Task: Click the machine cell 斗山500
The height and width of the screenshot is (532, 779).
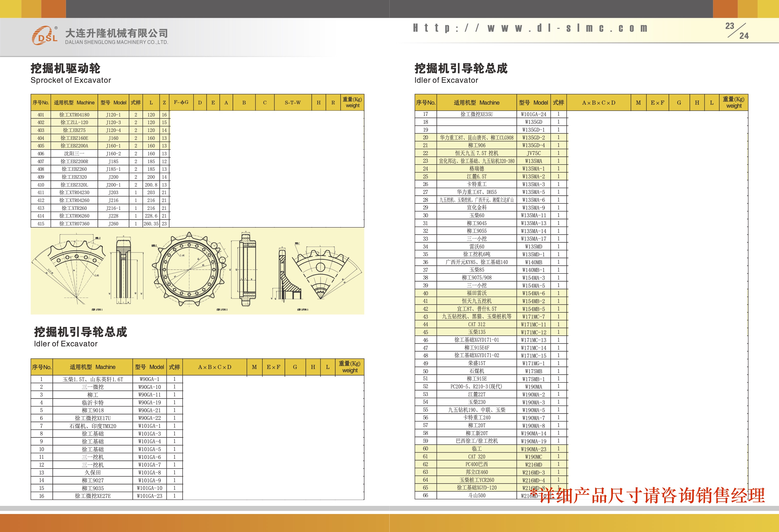Action: pos(477,495)
